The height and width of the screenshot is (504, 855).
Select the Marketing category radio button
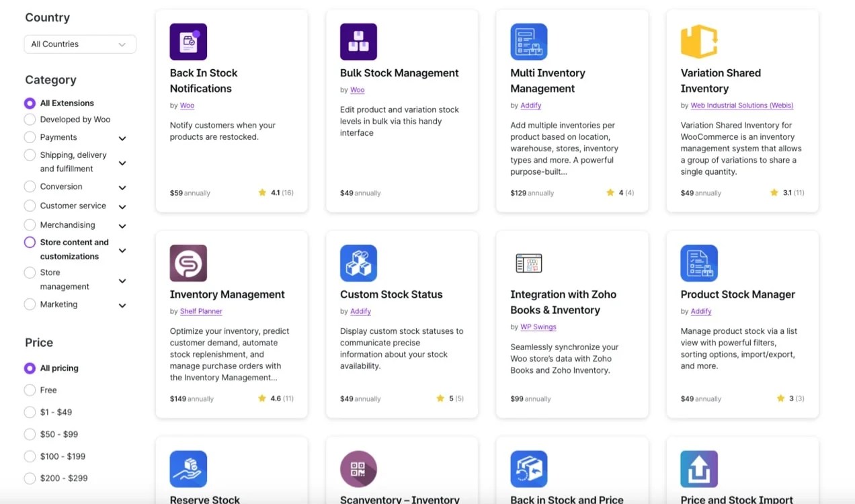point(30,304)
